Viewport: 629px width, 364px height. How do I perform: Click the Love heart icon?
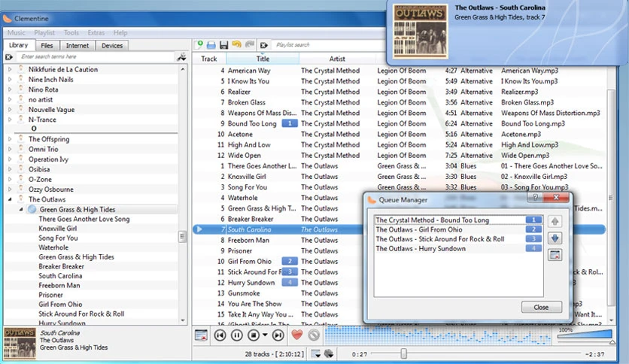pos(297,335)
